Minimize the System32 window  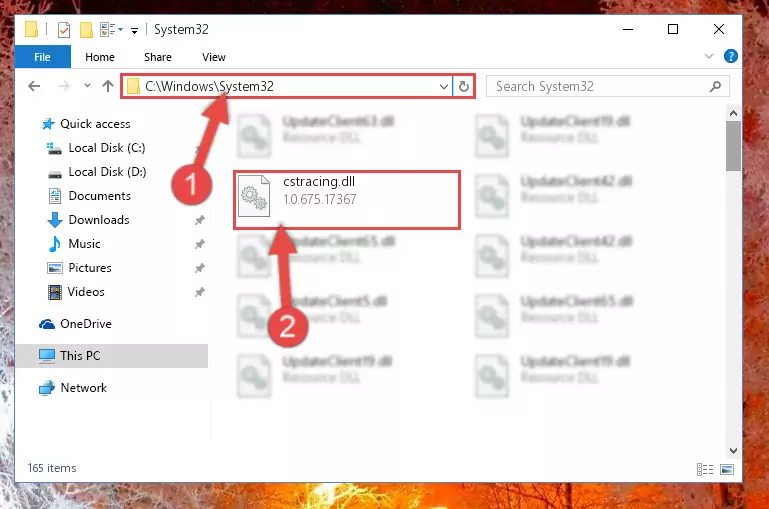tap(628, 29)
